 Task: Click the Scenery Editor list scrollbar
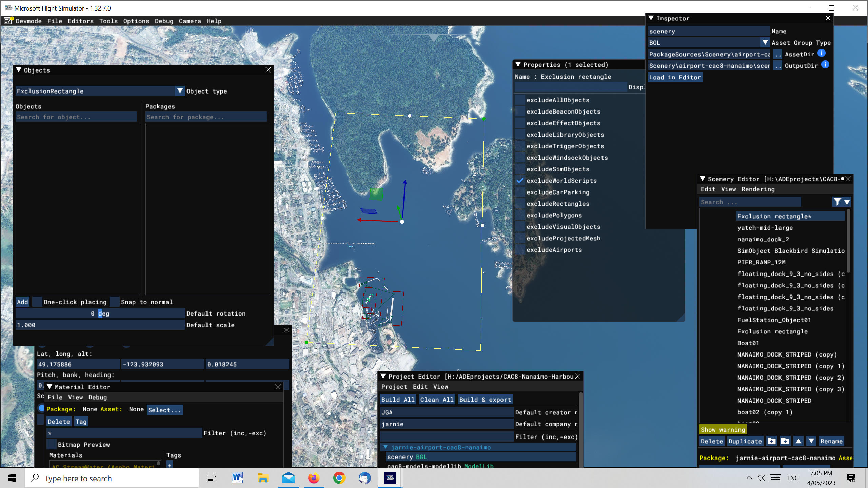click(848, 241)
